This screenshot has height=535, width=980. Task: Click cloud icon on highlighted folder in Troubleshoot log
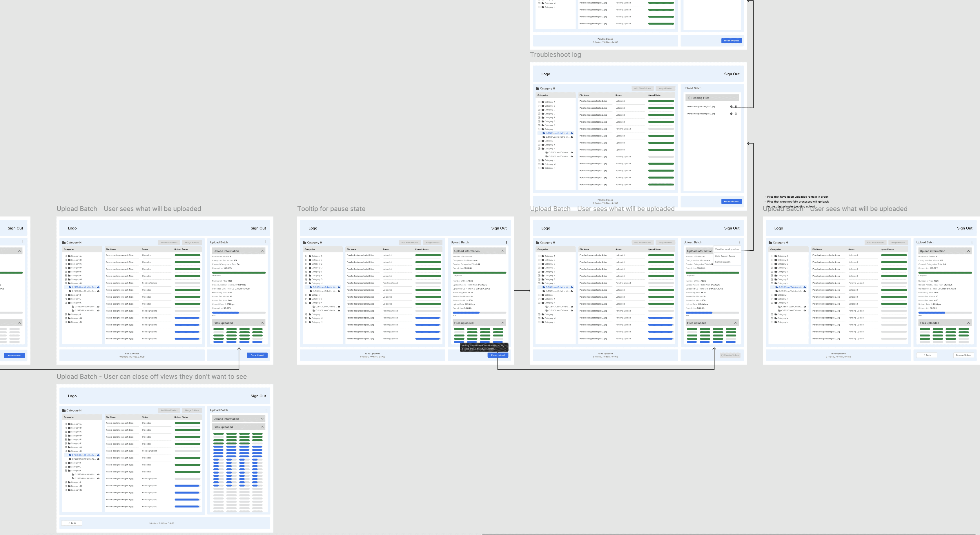coord(572,133)
